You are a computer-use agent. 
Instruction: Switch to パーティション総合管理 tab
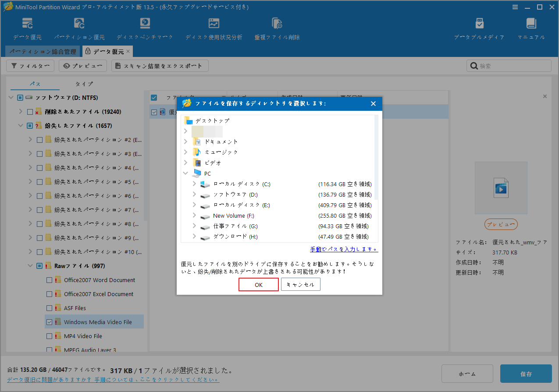(x=43, y=51)
